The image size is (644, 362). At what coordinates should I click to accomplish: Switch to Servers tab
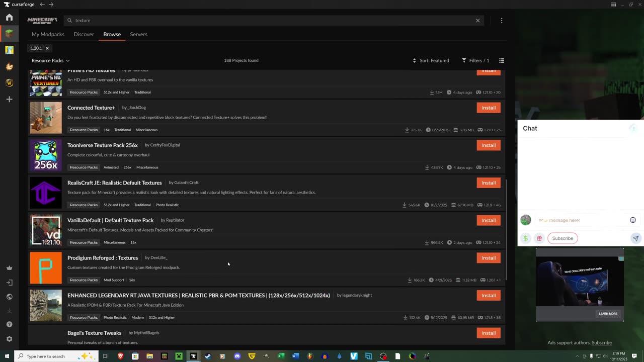click(x=139, y=34)
